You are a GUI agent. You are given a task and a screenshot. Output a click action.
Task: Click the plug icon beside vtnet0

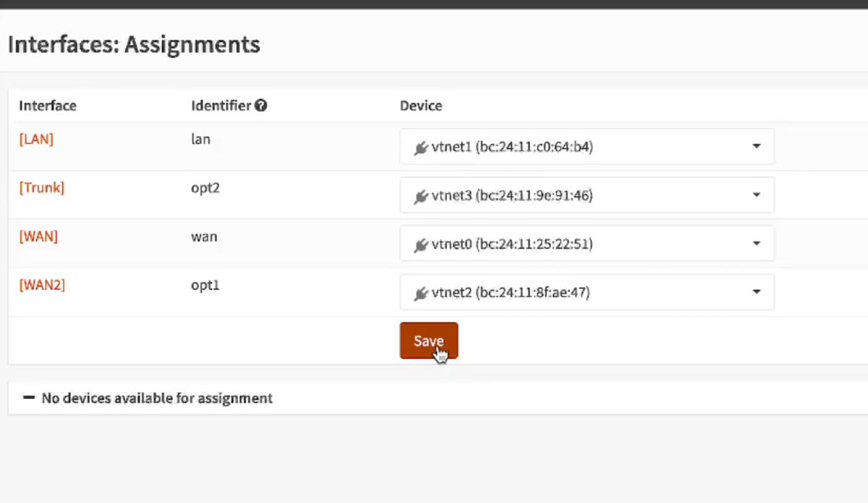click(x=421, y=244)
